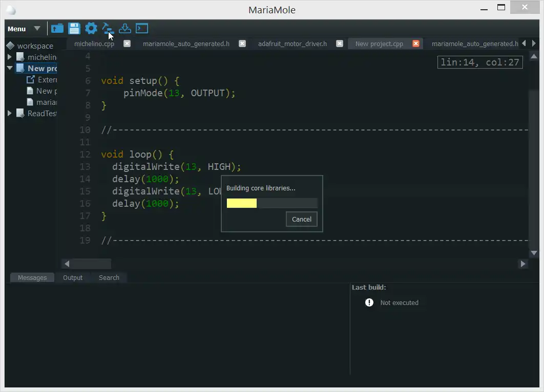
Task: Collapse the New project tree node
Action: coord(10,68)
